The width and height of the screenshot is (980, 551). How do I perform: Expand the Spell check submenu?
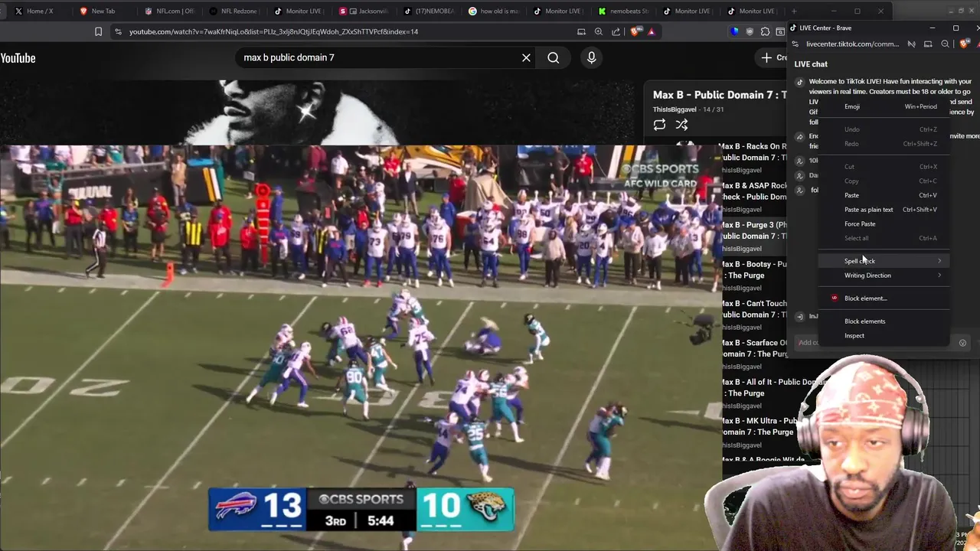click(884, 261)
